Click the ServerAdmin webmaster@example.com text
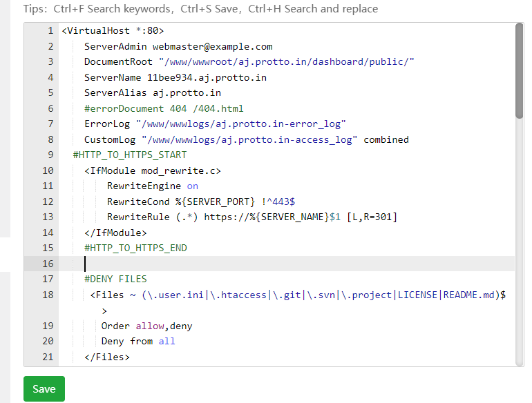Viewport: 532px width, 403px height. coord(178,46)
